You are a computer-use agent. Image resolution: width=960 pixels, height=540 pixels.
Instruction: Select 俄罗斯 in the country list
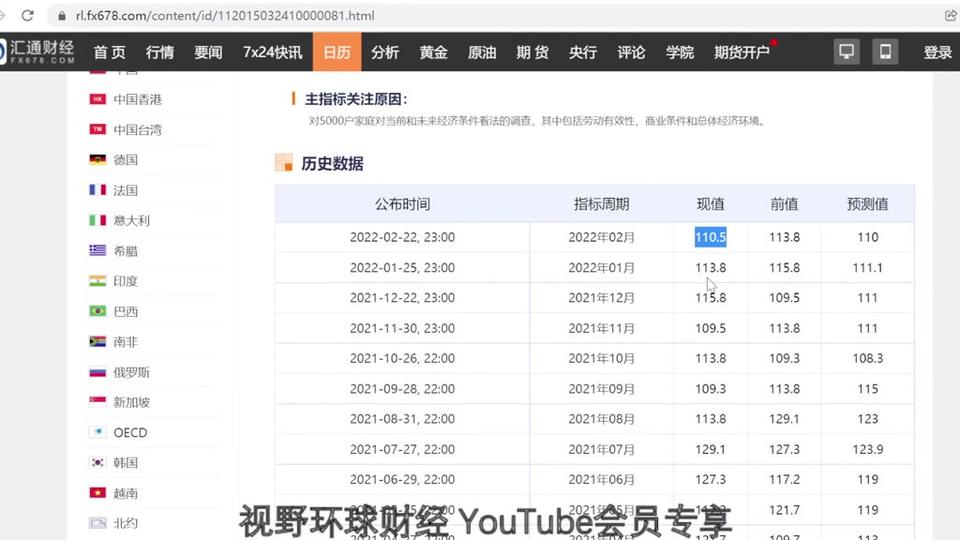coord(132,372)
